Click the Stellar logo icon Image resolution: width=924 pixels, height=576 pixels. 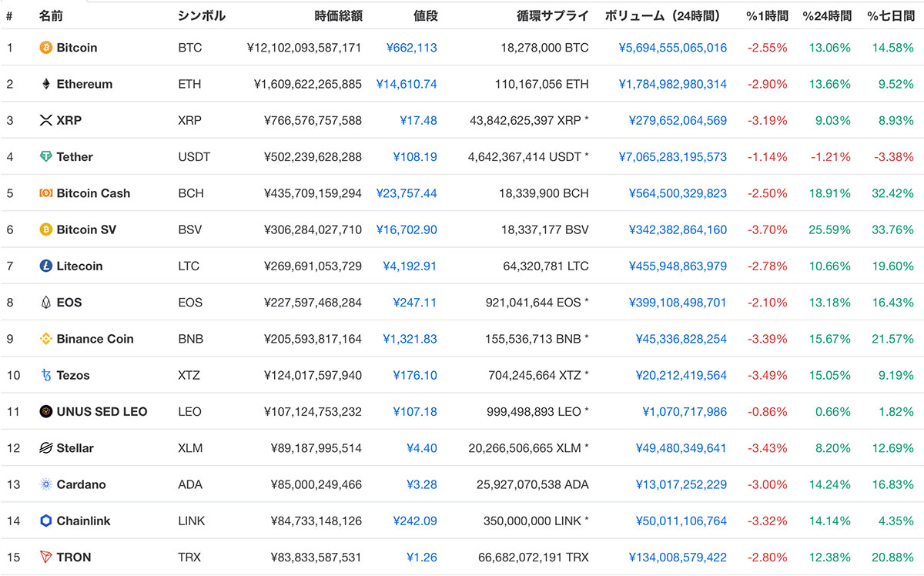[46, 448]
